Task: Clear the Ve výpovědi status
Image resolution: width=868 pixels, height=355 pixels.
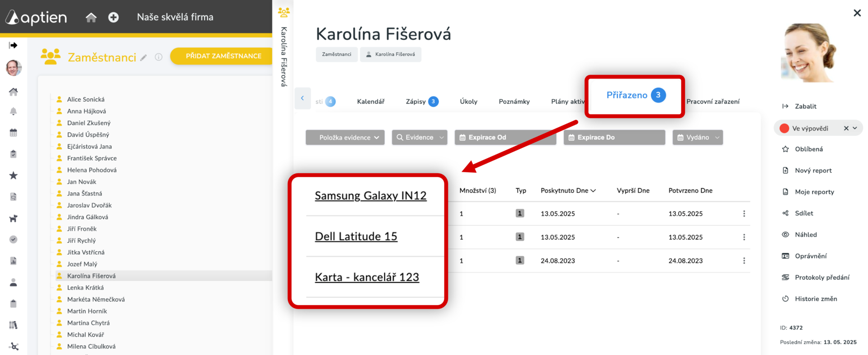Action: coord(846,128)
